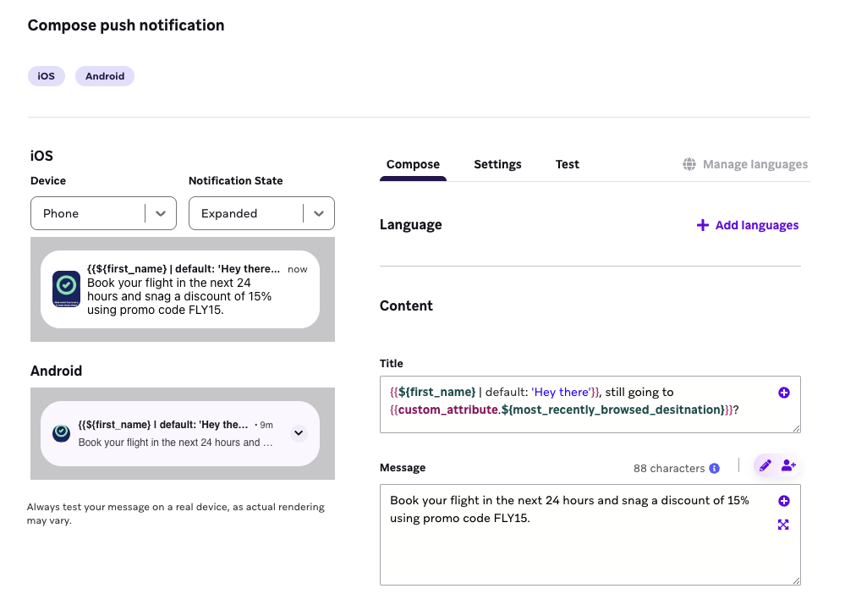Click into the Message text area
Image resolution: width=845 pixels, height=616 pixels.
(590, 535)
